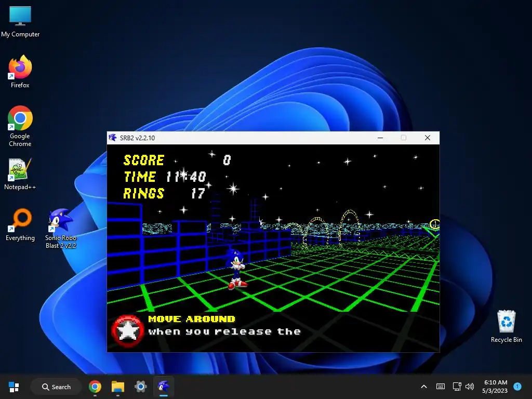The image size is (532, 399).
Task: Click the rings count 17 in the HUD
Action: [198, 193]
